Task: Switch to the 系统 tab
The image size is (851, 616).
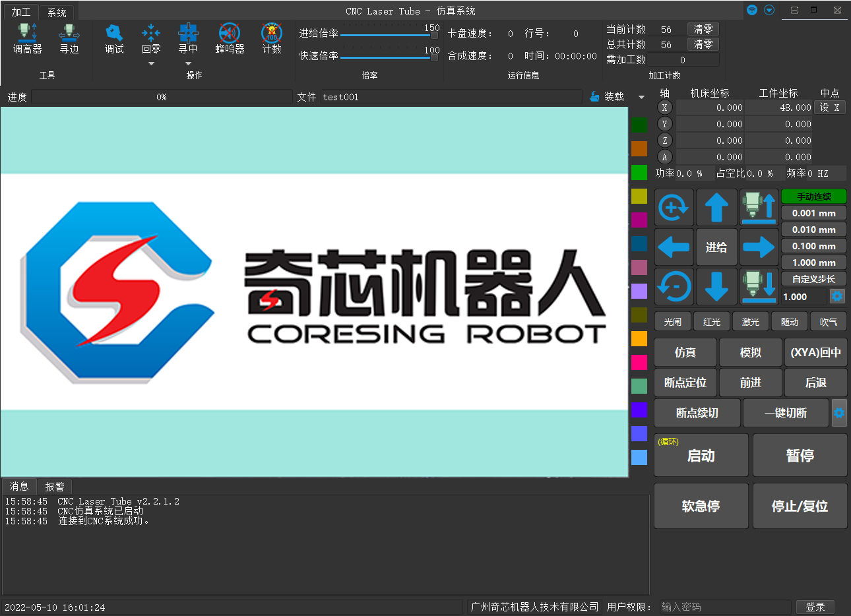Action: (x=57, y=13)
